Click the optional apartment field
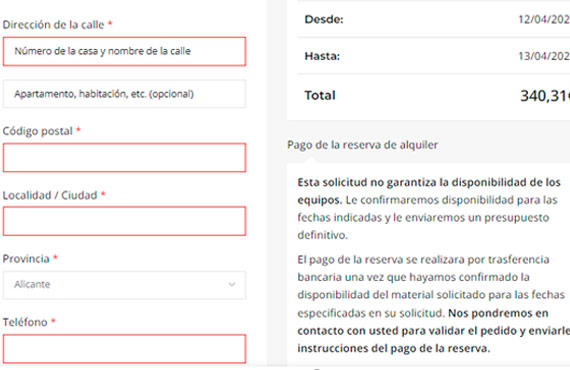 (124, 94)
